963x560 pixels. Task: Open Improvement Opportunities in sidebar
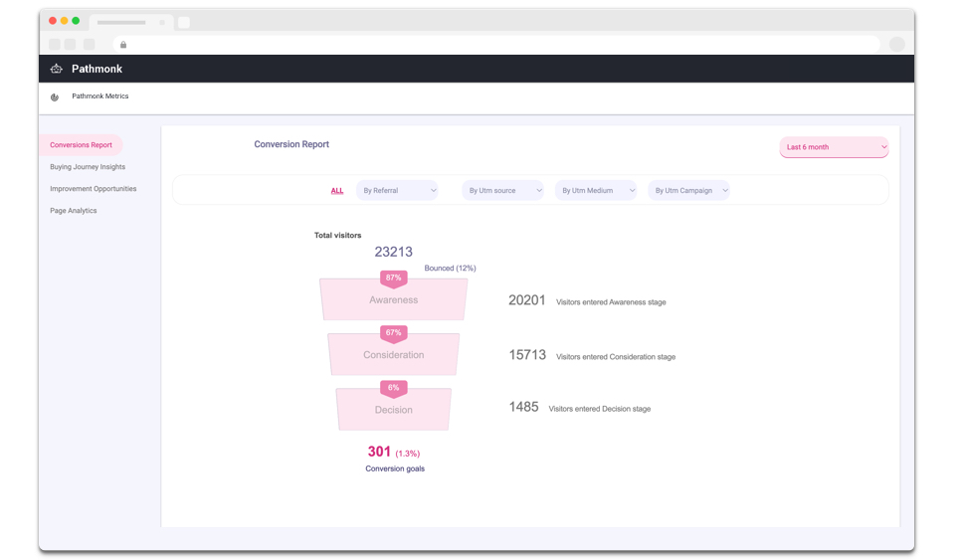click(94, 189)
